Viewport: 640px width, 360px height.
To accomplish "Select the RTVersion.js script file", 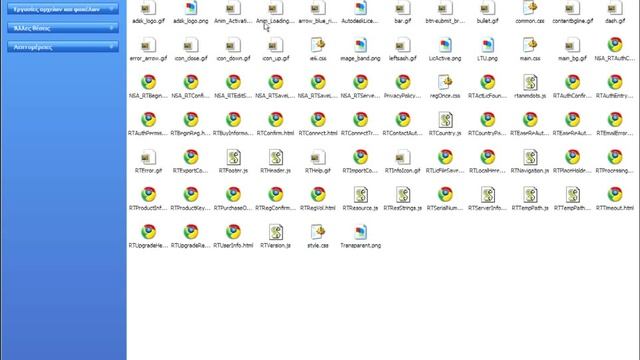I will 276,232.
